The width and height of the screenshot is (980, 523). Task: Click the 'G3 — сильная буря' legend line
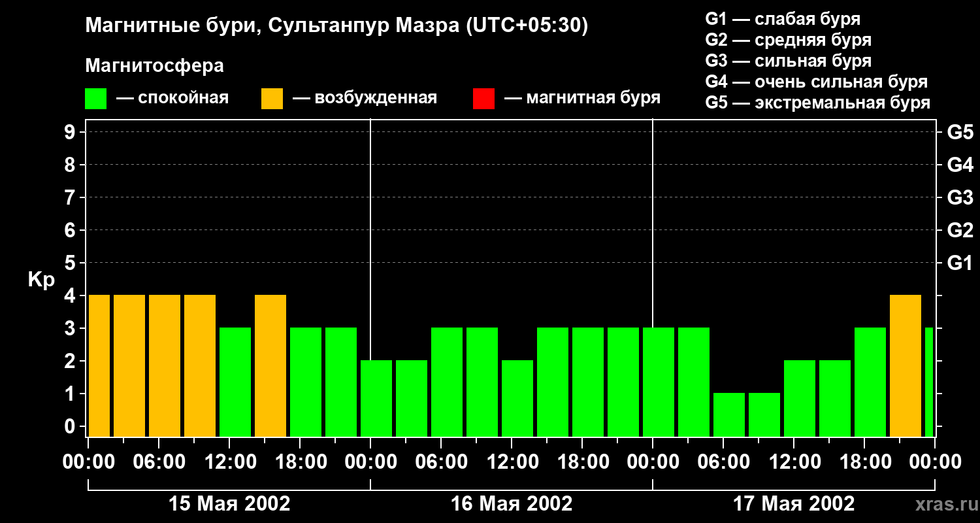click(788, 61)
